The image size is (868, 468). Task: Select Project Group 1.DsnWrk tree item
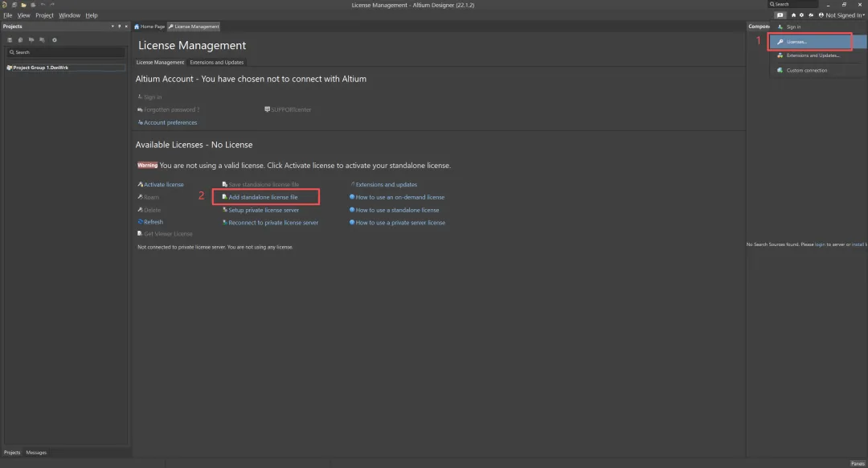[x=65, y=68]
